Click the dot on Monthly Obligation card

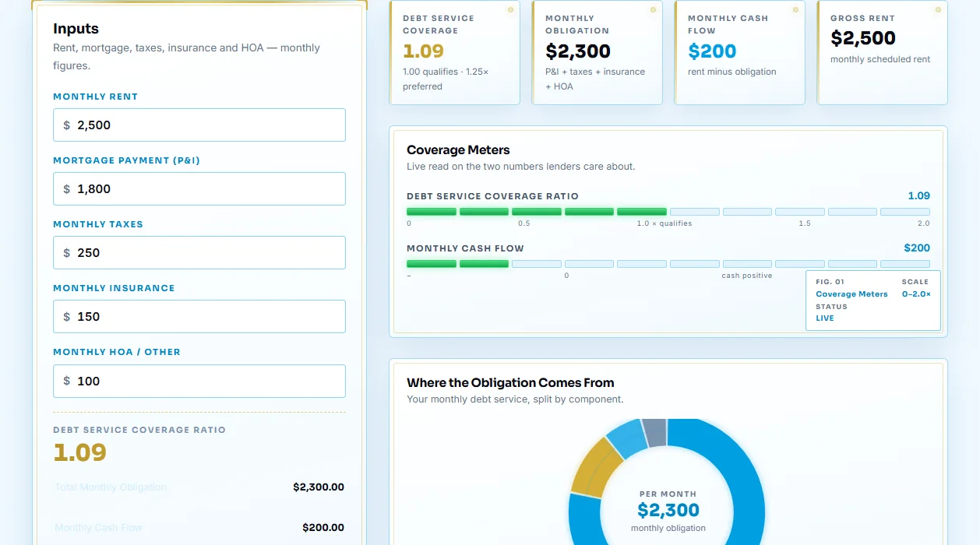[653, 10]
